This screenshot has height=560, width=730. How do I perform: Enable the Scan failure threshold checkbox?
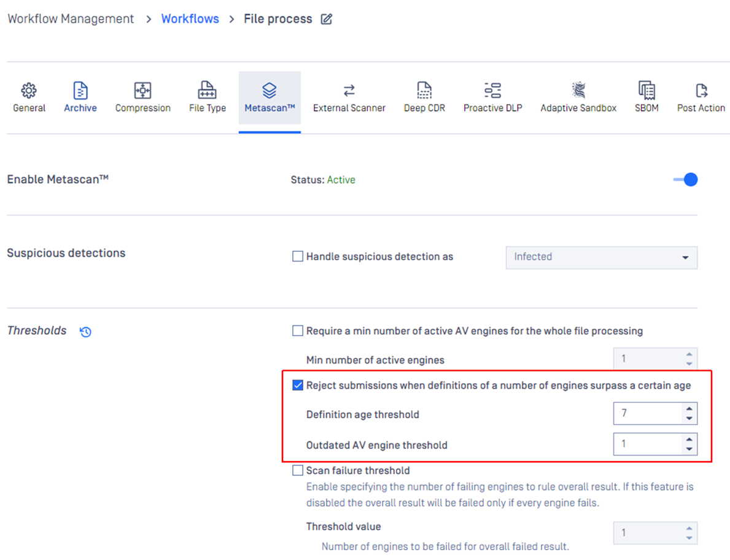(298, 470)
